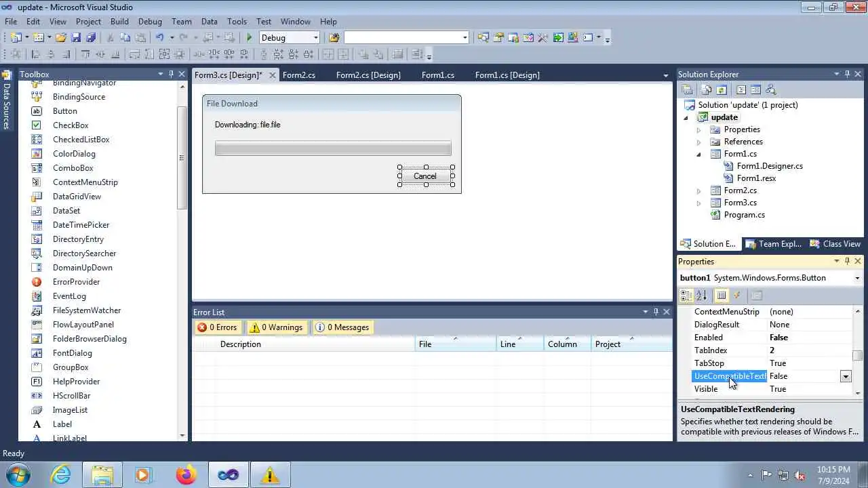Switch Properties to Categorized view

[686, 296]
